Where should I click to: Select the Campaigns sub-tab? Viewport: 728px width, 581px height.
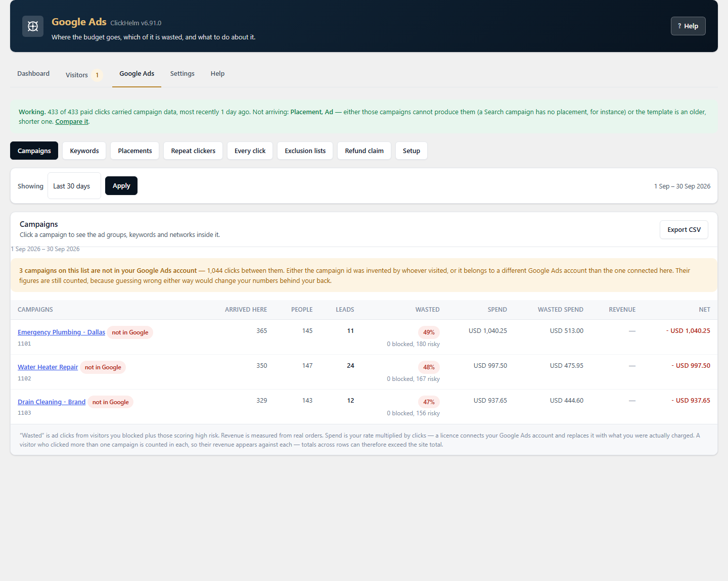coord(34,151)
